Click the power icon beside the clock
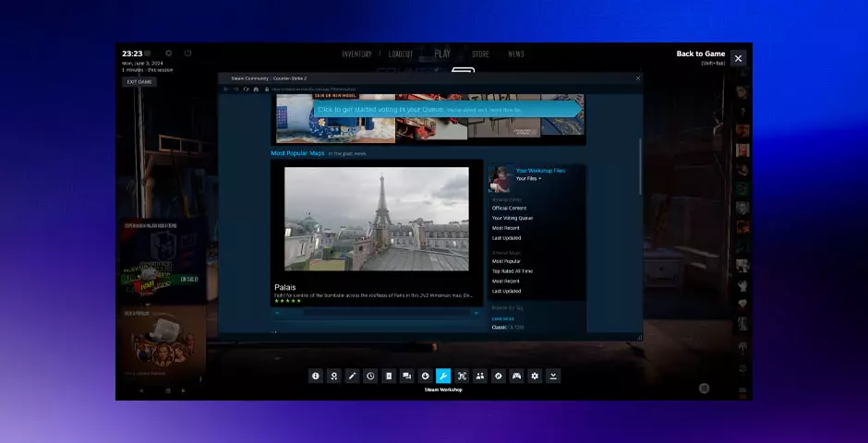868x443 pixels. point(187,54)
